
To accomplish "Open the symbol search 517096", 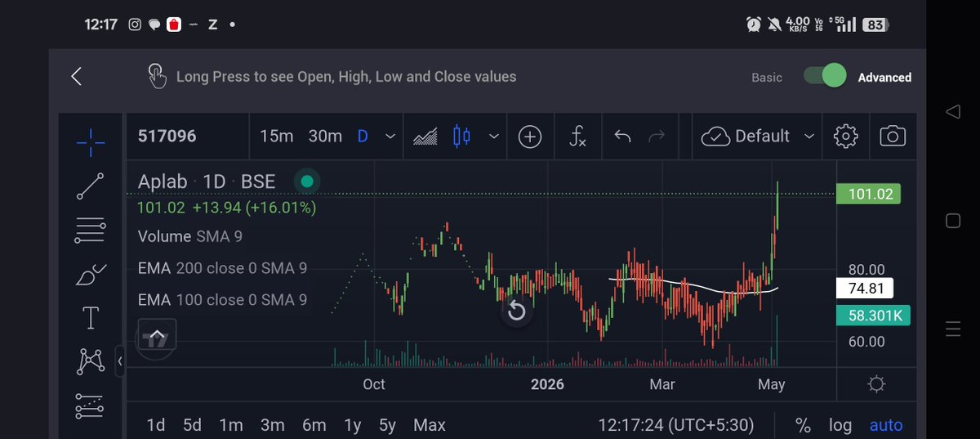I will [x=167, y=136].
